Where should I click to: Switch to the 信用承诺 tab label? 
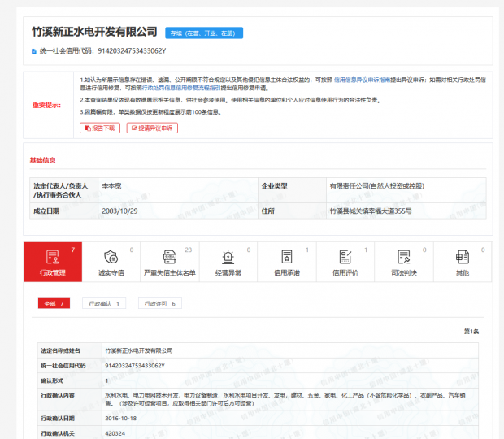[x=287, y=273]
